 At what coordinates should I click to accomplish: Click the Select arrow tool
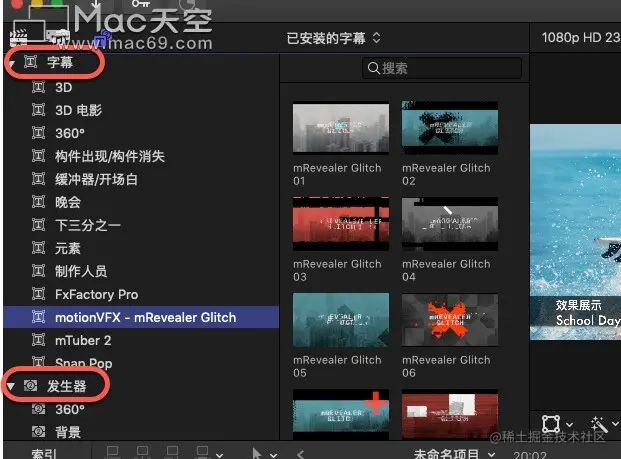257,453
